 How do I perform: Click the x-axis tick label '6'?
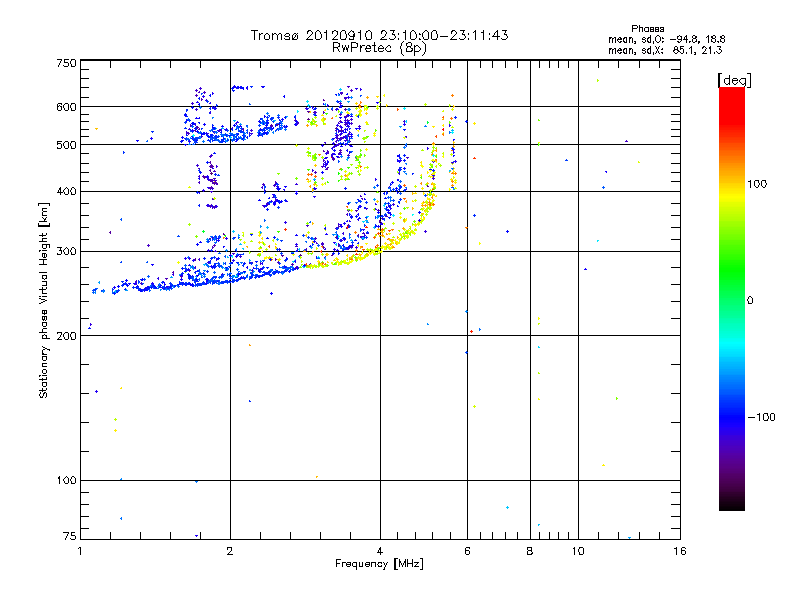click(467, 551)
